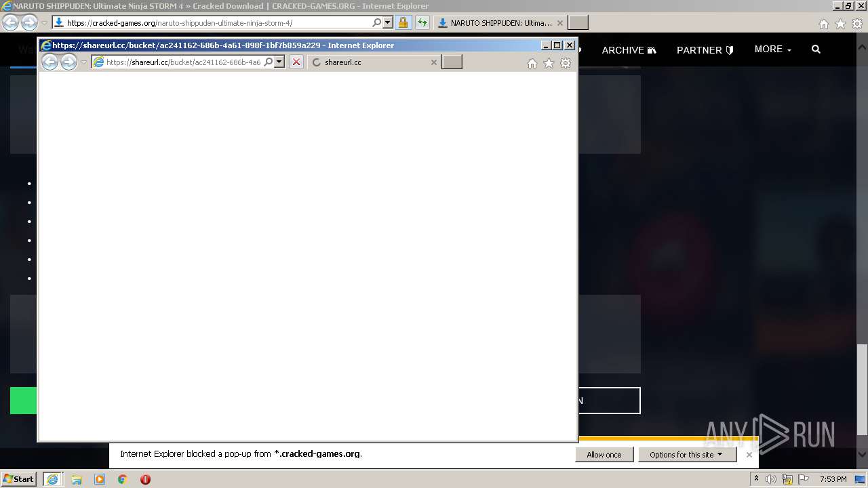This screenshot has width=868, height=488.
Task: Click network tray icon
Action: pos(788,479)
